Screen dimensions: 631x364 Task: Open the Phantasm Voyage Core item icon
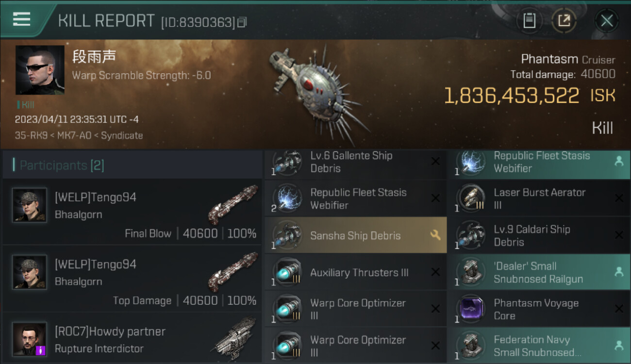click(470, 309)
